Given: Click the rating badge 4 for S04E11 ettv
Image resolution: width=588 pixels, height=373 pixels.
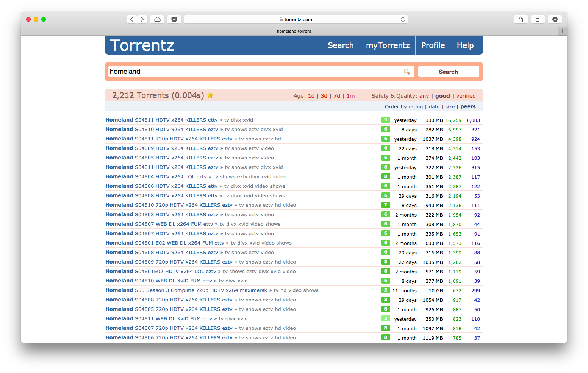Looking at the screenshot, I should 386,120.
